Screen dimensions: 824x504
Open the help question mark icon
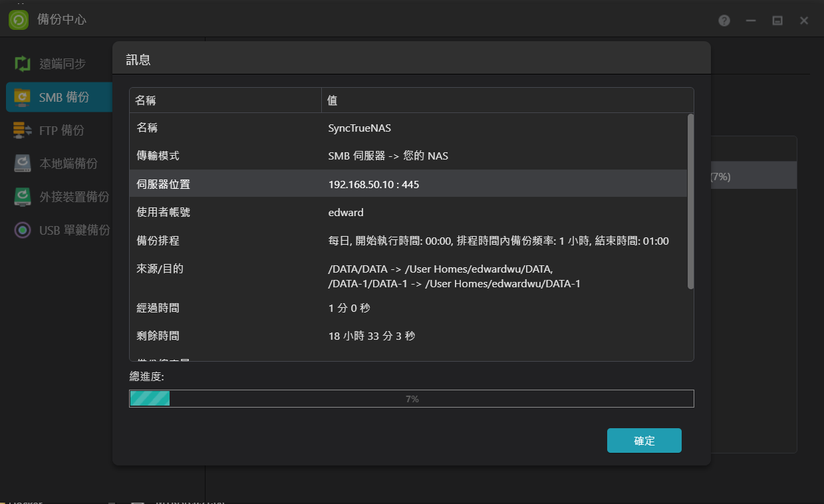coord(724,21)
